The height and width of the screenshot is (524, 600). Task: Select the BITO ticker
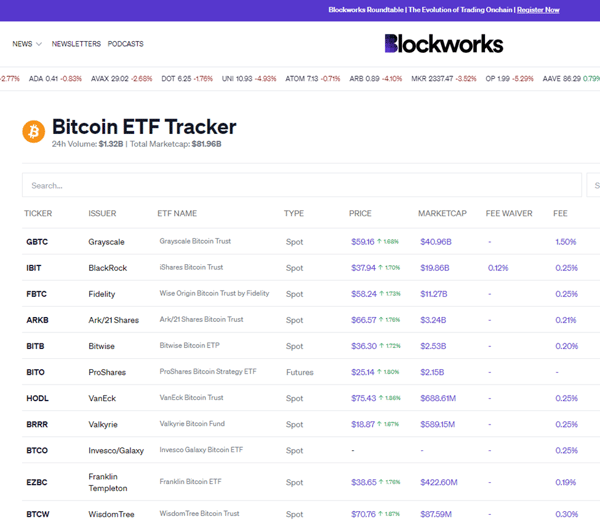(x=35, y=372)
